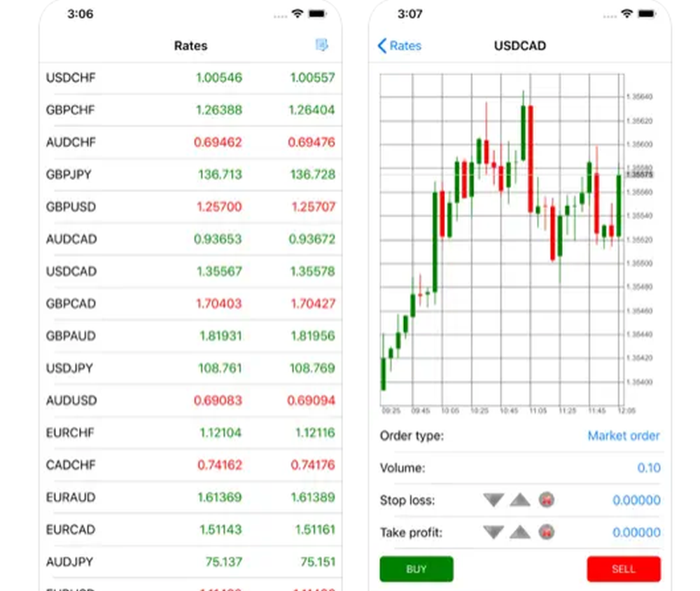The height and width of the screenshot is (591, 700).
Task: Decrease Take profit with down triangle
Action: point(493,532)
